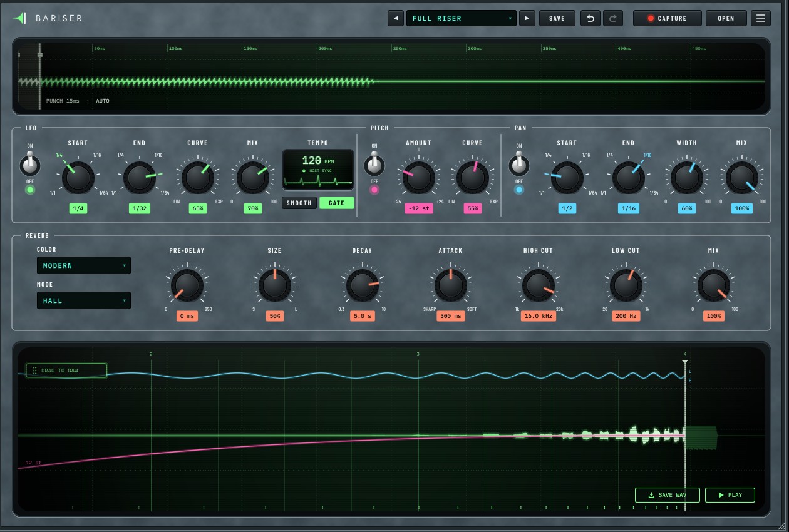
Task: Click the Pan Width knob
Action: [x=686, y=178]
